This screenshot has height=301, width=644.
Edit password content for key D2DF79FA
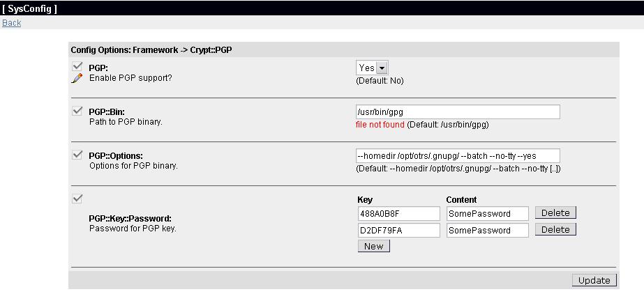point(488,231)
